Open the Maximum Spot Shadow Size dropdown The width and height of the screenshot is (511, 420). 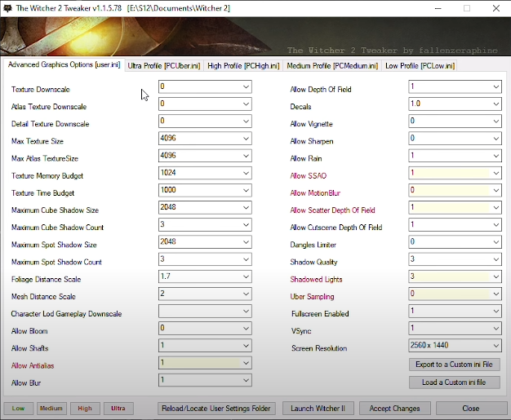point(205,242)
